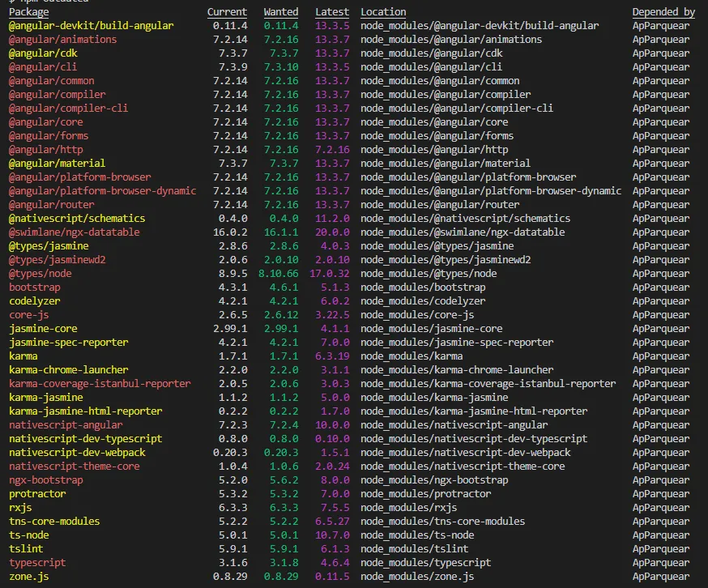
Task: Click the Wanted column header
Action: pos(281,12)
